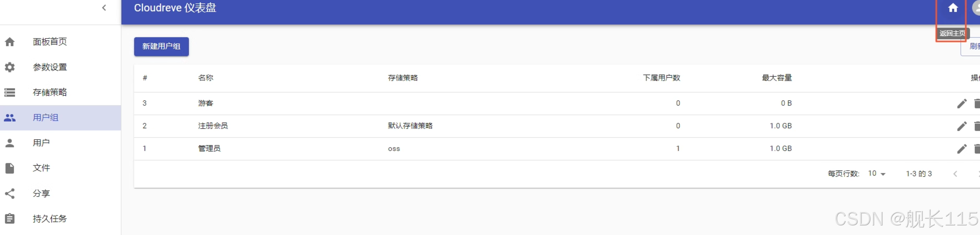Edit the 管理员 group with the pencil icon
The width and height of the screenshot is (980, 235).
[962, 149]
